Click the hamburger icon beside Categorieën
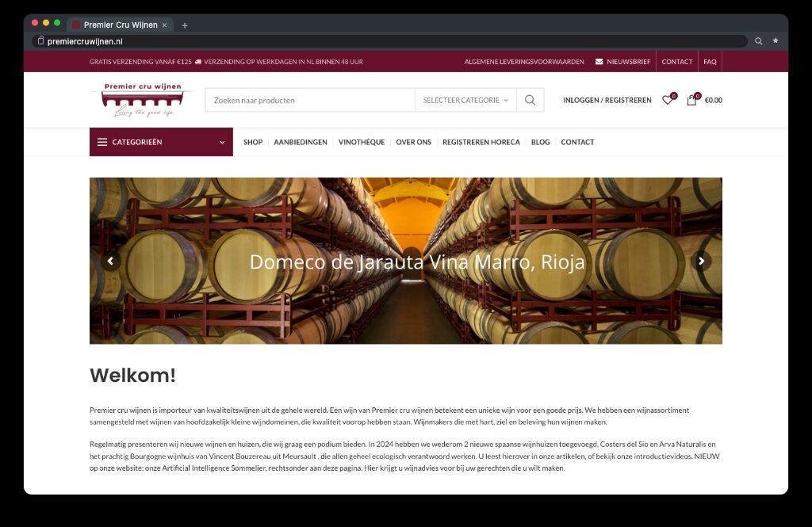812x527 pixels. pyautogui.click(x=102, y=142)
